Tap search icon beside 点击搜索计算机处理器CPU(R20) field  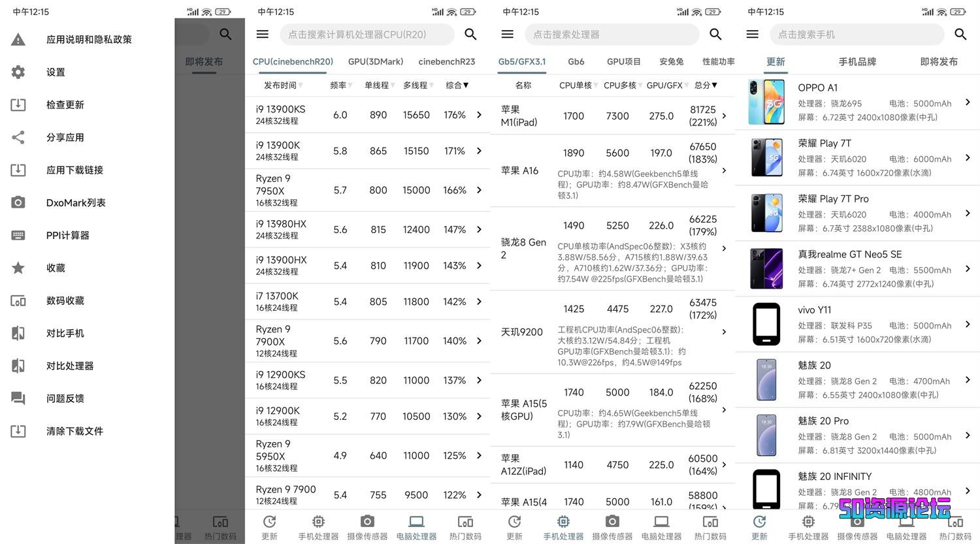click(470, 34)
